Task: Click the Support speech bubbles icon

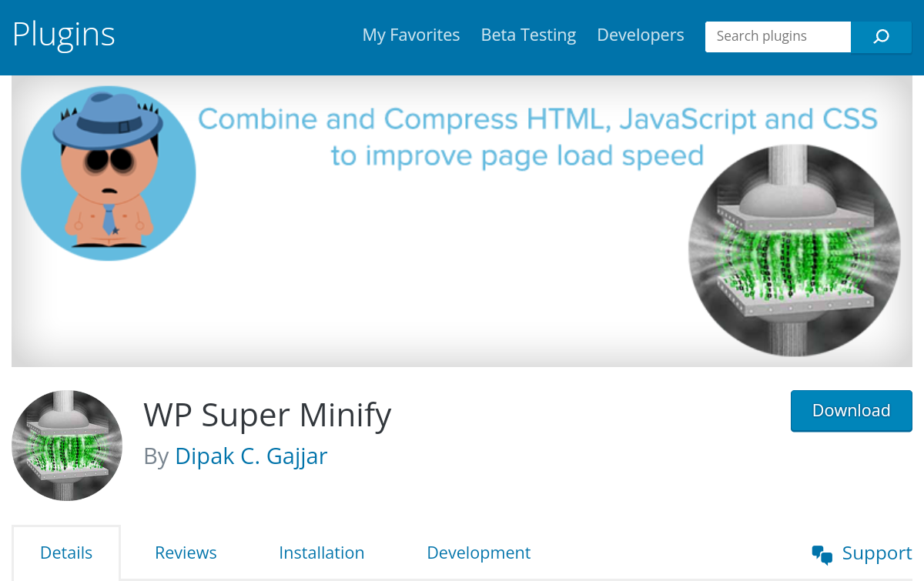Action: pyautogui.click(x=822, y=554)
